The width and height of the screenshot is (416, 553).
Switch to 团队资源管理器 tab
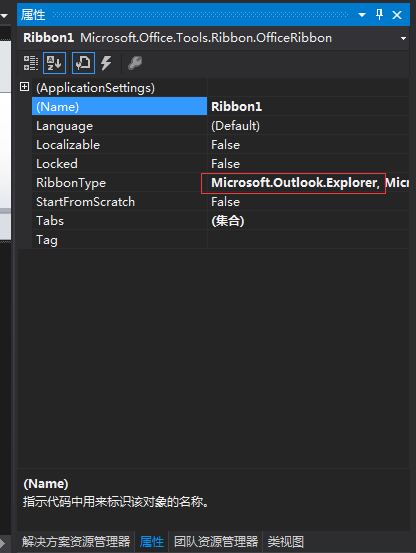click(x=216, y=541)
